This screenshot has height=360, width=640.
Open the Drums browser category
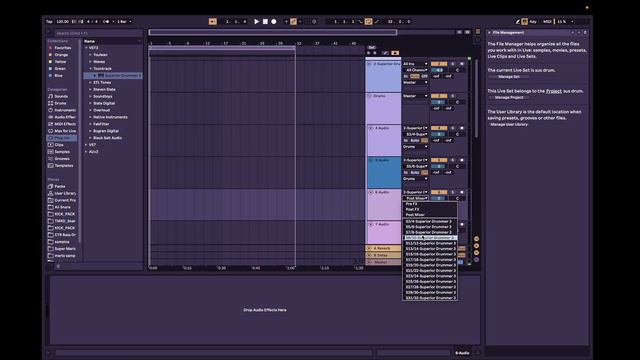[61, 103]
